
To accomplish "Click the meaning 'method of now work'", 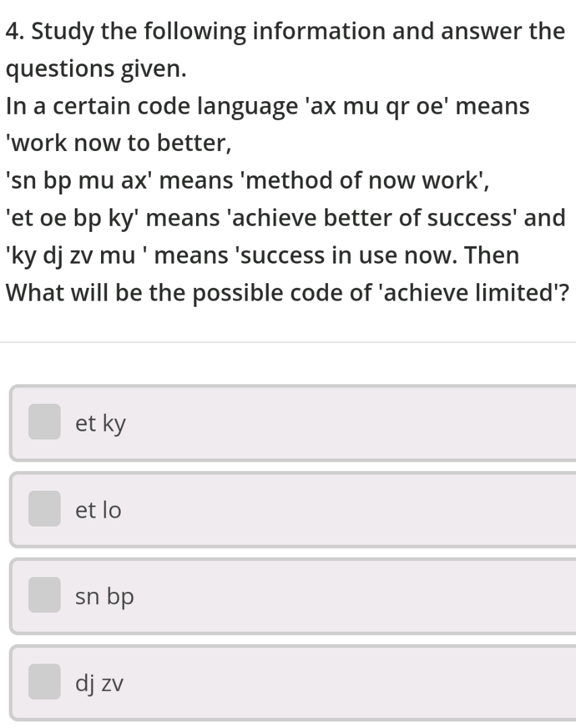I will click(350, 181).
